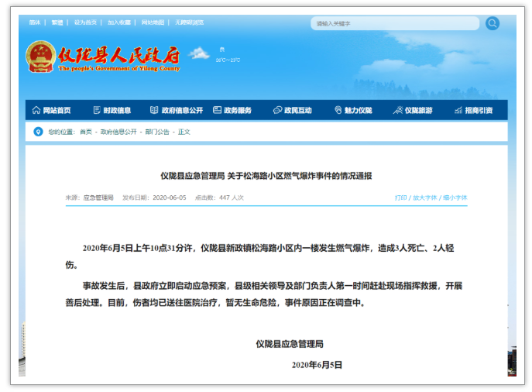Image resolution: width=532 pixels, height=392 pixels.
Task: Open the 无障碍浏览 link
Action: [189, 22]
